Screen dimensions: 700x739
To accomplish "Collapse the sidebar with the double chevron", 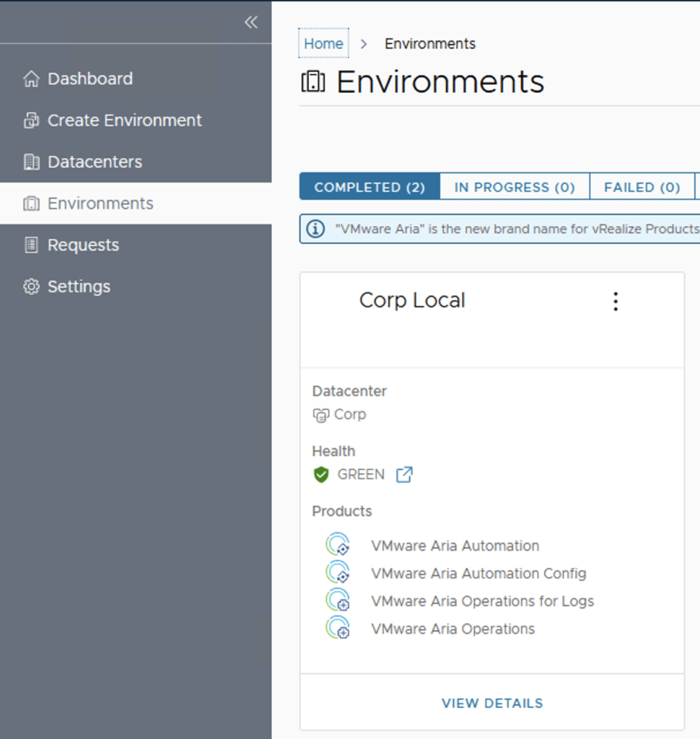I will tap(251, 22).
